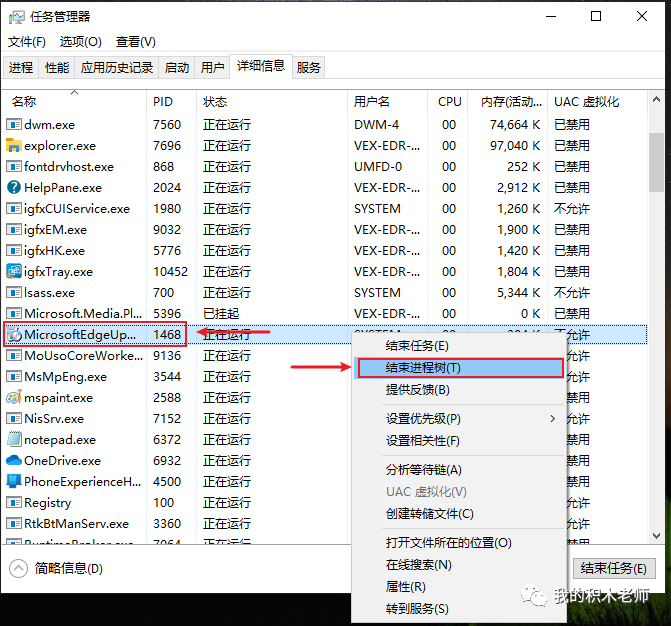Choose 打开文件所在的位置(O) in the context menu
The height and width of the screenshot is (626, 671).
point(459,543)
